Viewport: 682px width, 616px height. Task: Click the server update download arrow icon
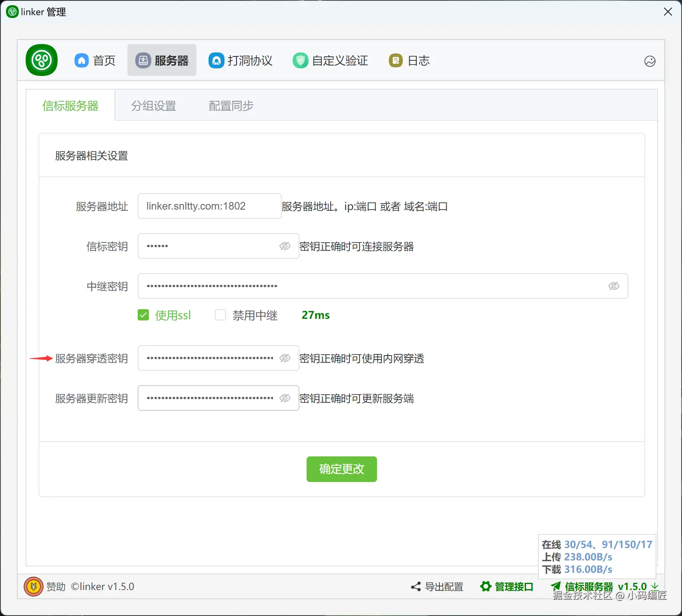point(655,586)
